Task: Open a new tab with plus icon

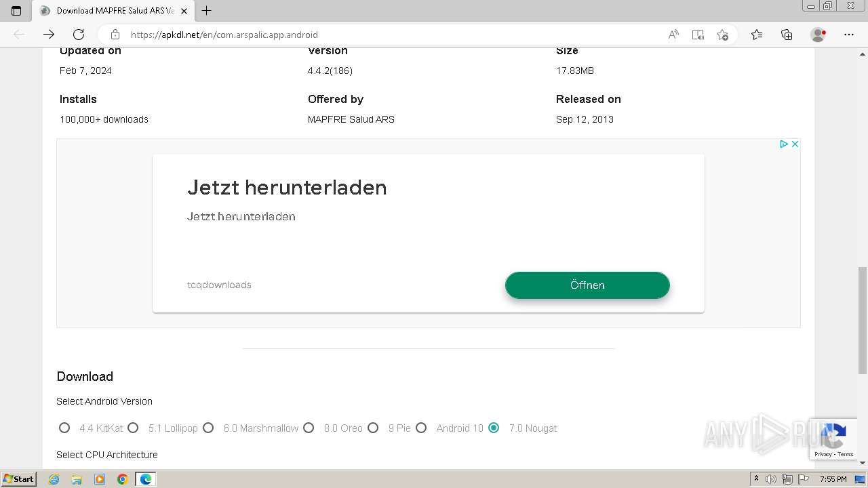Action: [x=207, y=11]
